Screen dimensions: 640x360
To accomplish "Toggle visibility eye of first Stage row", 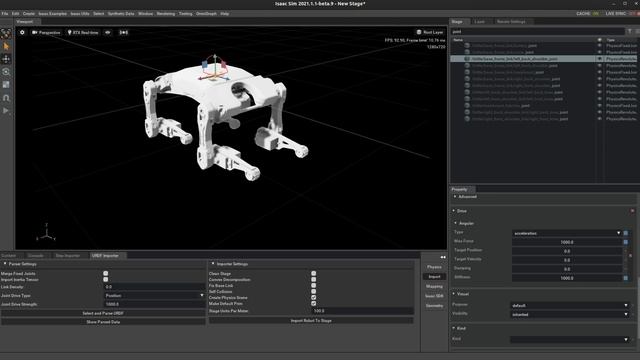I will coord(600,46).
